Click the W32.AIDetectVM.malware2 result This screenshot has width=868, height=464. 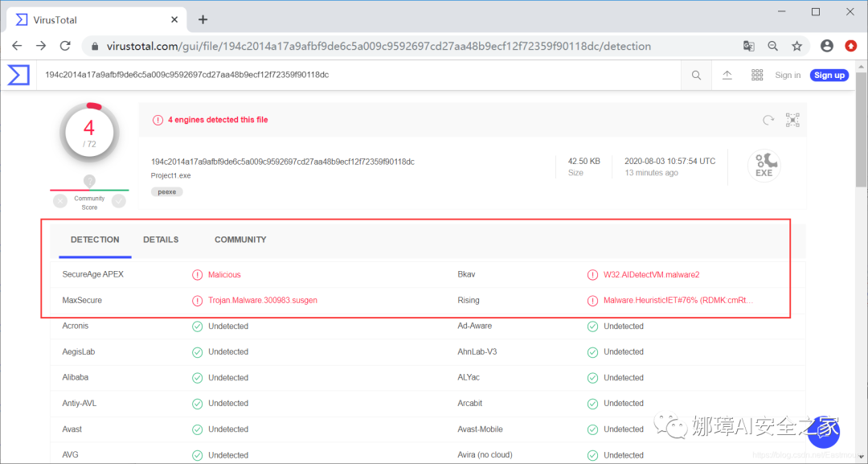[x=652, y=275]
